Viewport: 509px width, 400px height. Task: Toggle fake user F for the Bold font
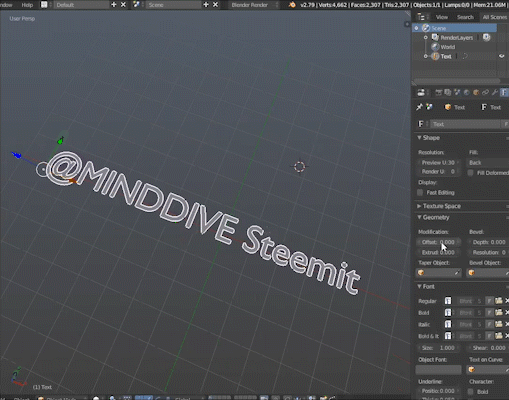point(489,313)
